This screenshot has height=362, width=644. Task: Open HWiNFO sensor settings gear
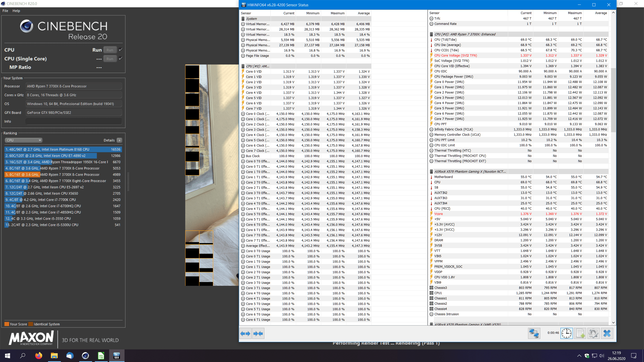pyautogui.click(x=593, y=333)
